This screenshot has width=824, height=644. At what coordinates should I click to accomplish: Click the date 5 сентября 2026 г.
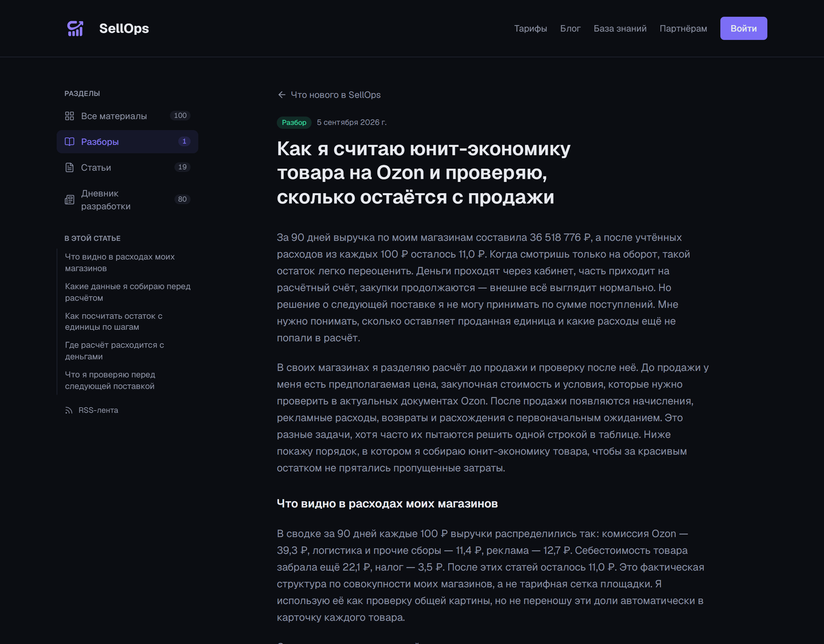coord(351,122)
